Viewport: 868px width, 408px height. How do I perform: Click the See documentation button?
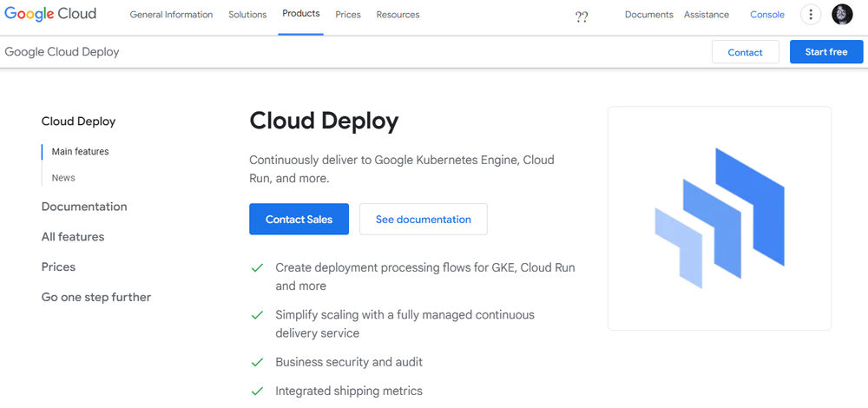[x=424, y=220]
